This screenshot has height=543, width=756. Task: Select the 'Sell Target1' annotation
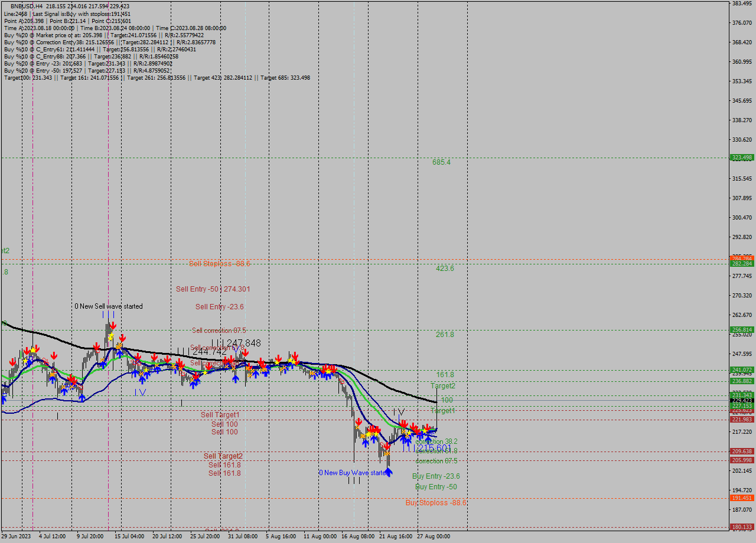pos(220,415)
